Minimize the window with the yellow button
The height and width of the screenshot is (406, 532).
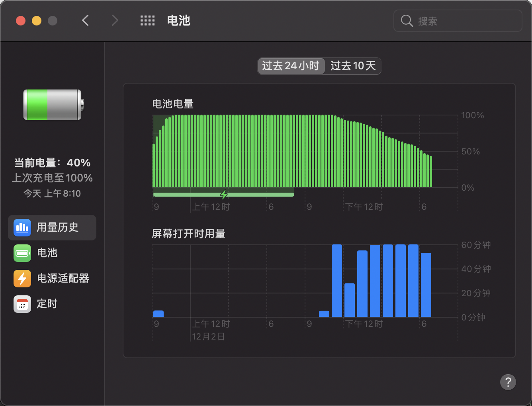point(37,21)
